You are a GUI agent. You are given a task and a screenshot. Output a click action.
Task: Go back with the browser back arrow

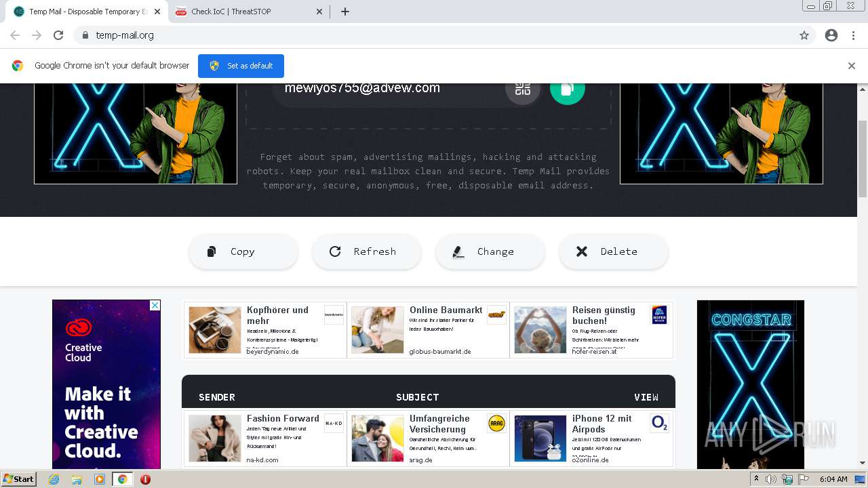[15, 35]
